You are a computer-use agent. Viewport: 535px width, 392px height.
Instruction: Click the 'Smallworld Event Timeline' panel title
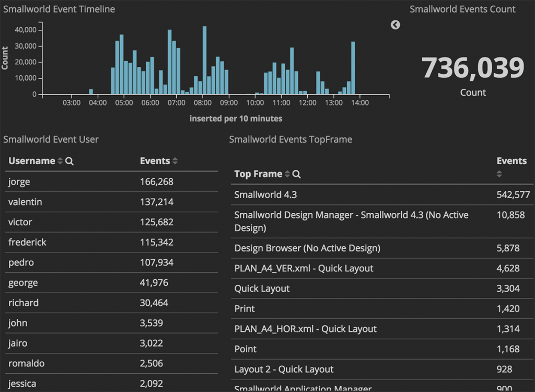tap(59, 9)
